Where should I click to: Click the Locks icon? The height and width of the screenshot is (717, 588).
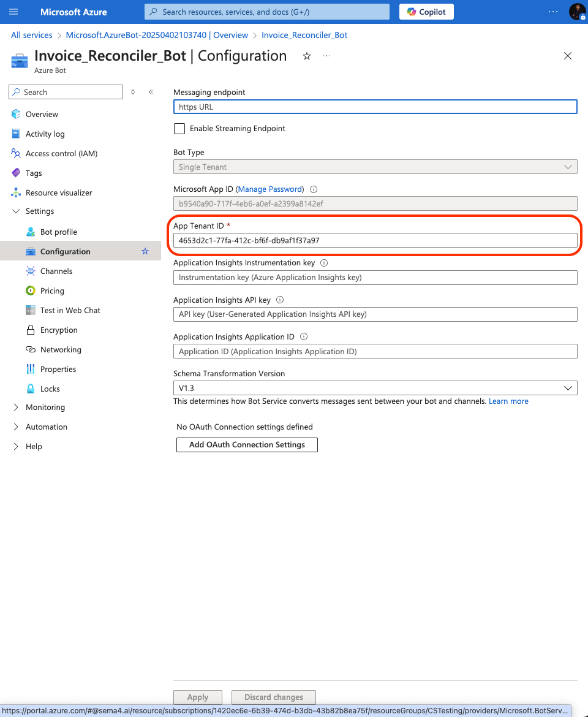coord(31,389)
